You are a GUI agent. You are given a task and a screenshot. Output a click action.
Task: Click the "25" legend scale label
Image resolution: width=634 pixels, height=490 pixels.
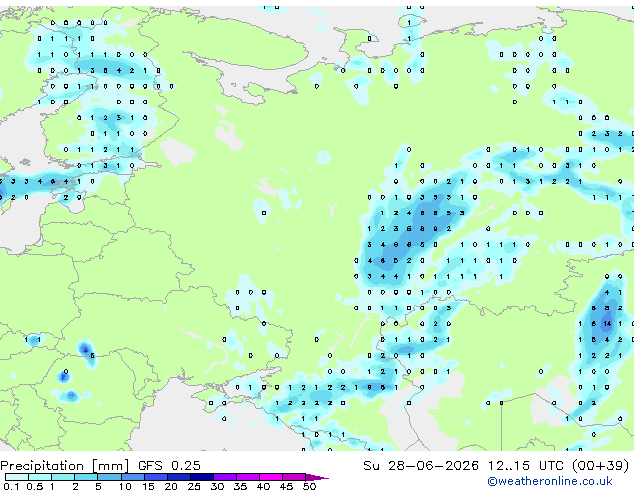194,486
